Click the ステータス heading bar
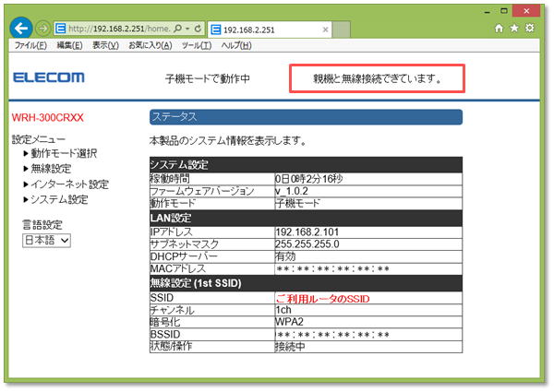Viewport: 554px width, 392px height. [306, 117]
